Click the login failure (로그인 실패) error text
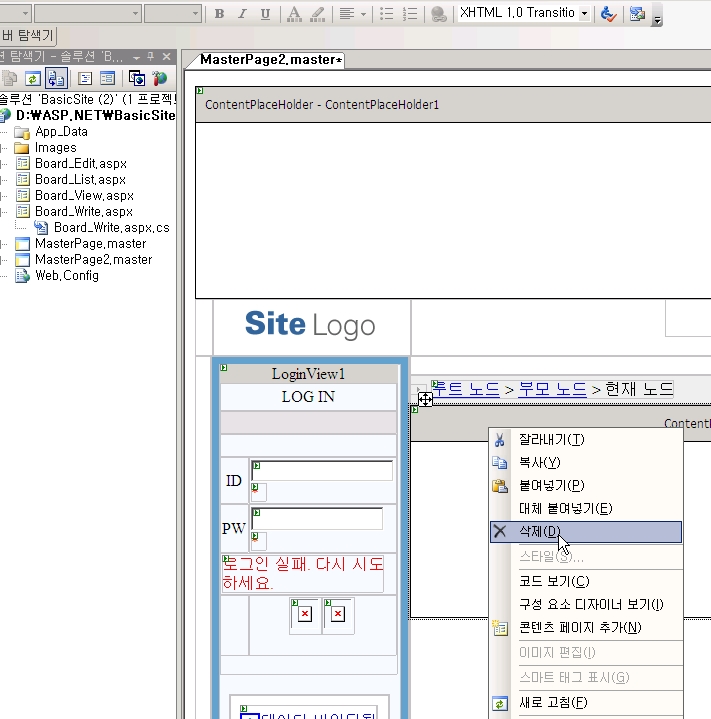This screenshot has height=719, width=711. click(x=303, y=573)
